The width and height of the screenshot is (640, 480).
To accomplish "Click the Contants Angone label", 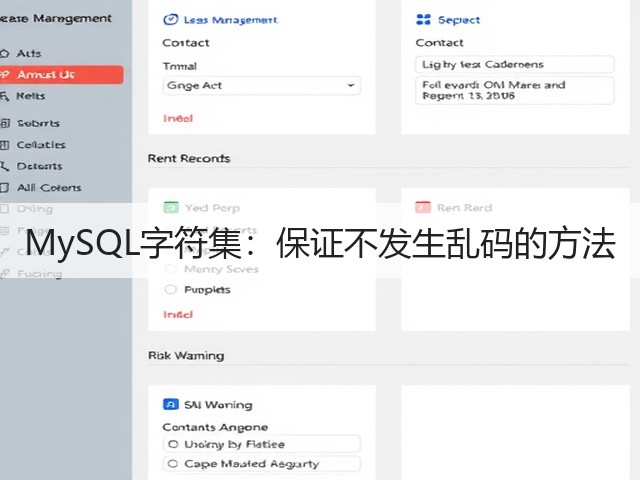I will pyautogui.click(x=215, y=427).
